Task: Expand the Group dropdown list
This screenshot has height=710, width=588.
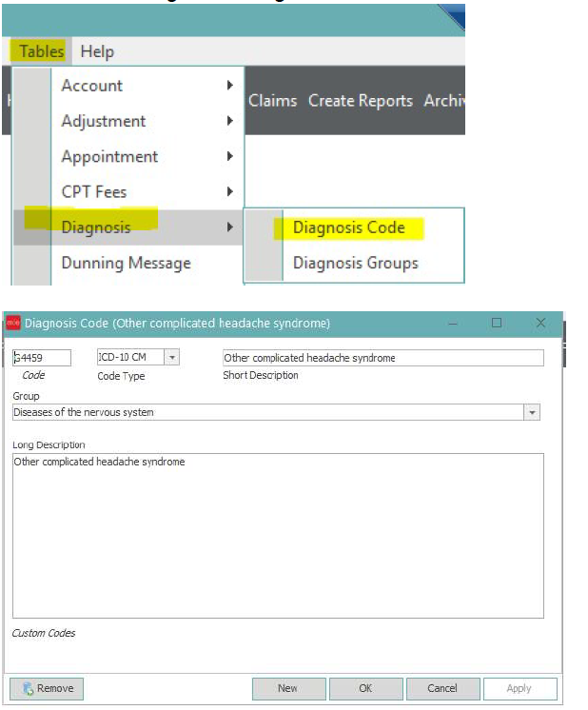Action: click(x=532, y=412)
